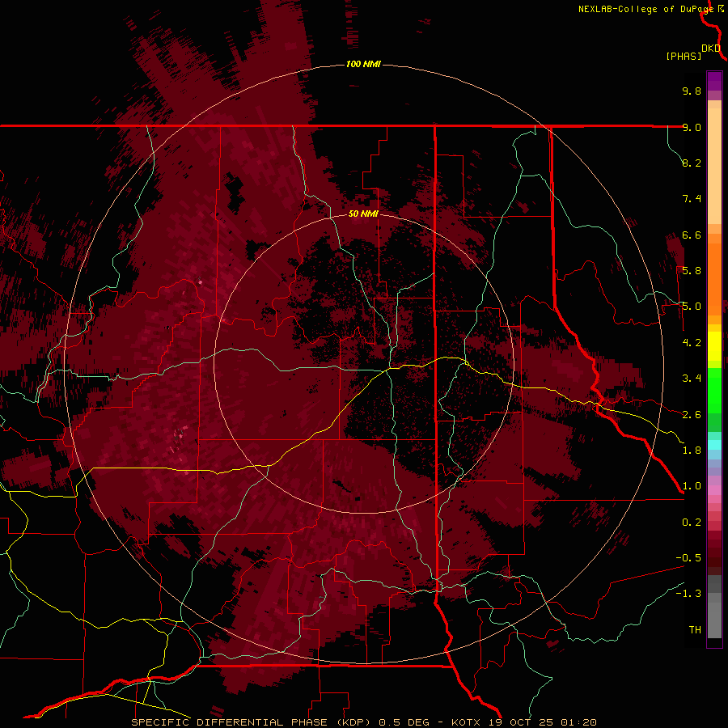This screenshot has height=728, width=728.
Task: Click the 6.6 scale value
Action: click(692, 235)
